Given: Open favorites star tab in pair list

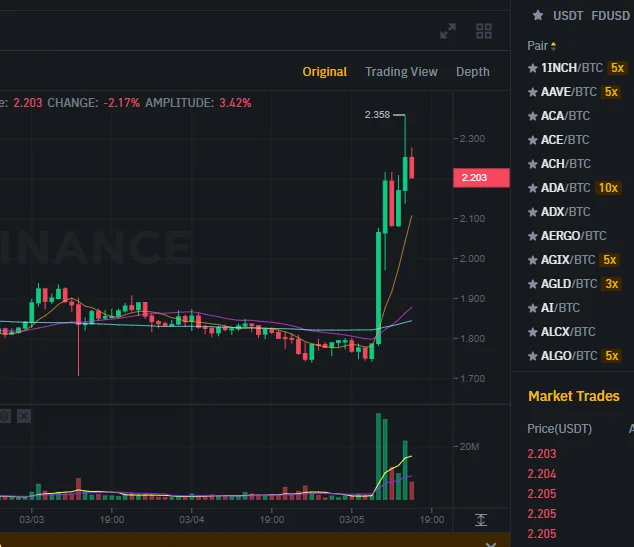Looking at the screenshot, I should [x=538, y=16].
